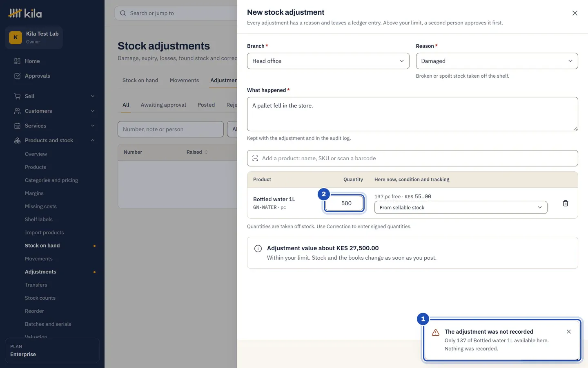
Task: Delete the Bottled water 1L line with the trash icon
Action: pyautogui.click(x=566, y=203)
